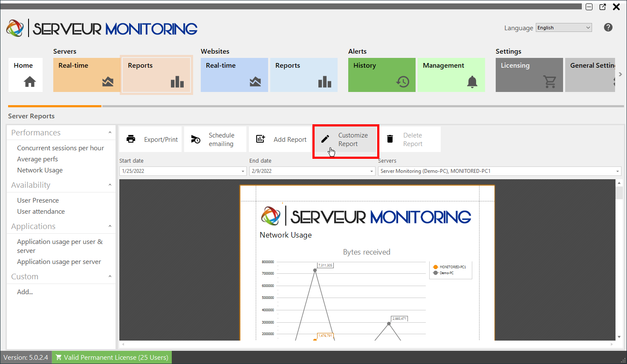Select User attendance report
The height and width of the screenshot is (364, 627).
(41, 211)
